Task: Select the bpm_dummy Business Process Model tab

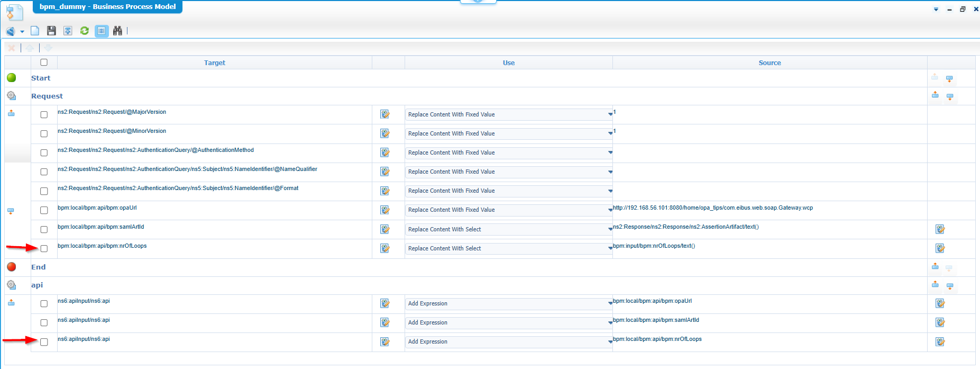Action: tap(107, 7)
